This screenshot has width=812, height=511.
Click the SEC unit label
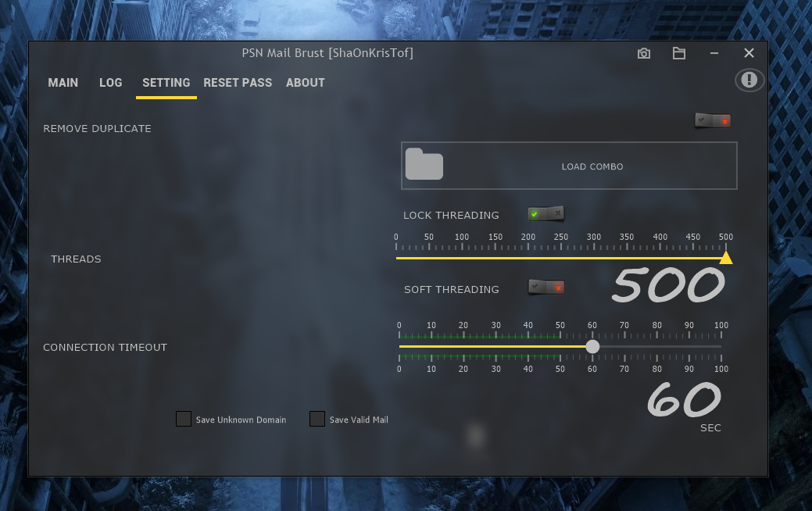click(x=710, y=428)
